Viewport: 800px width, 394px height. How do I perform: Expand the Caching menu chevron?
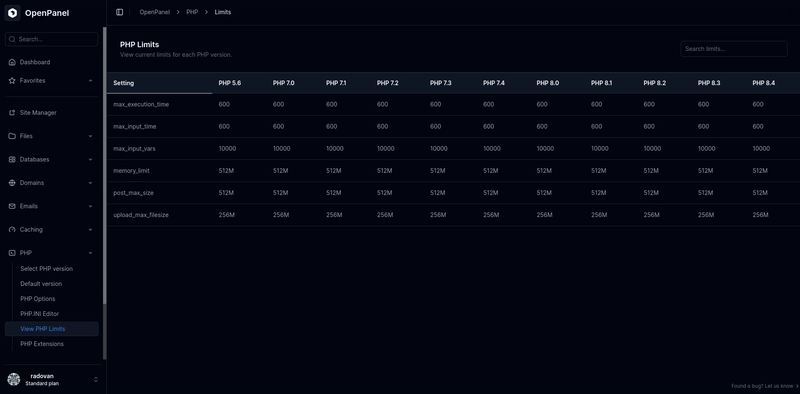pyautogui.click(x=90, y=230)
